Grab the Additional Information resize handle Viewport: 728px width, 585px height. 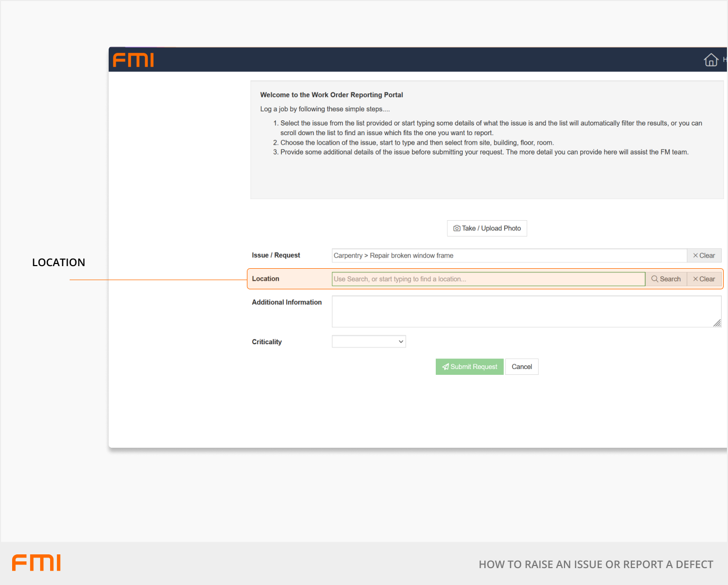click(717, 323)
